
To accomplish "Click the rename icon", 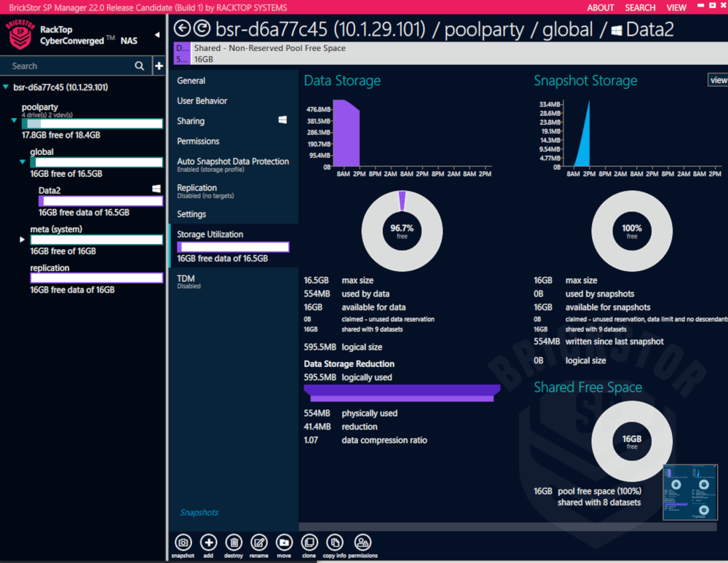I will [259, 543].
